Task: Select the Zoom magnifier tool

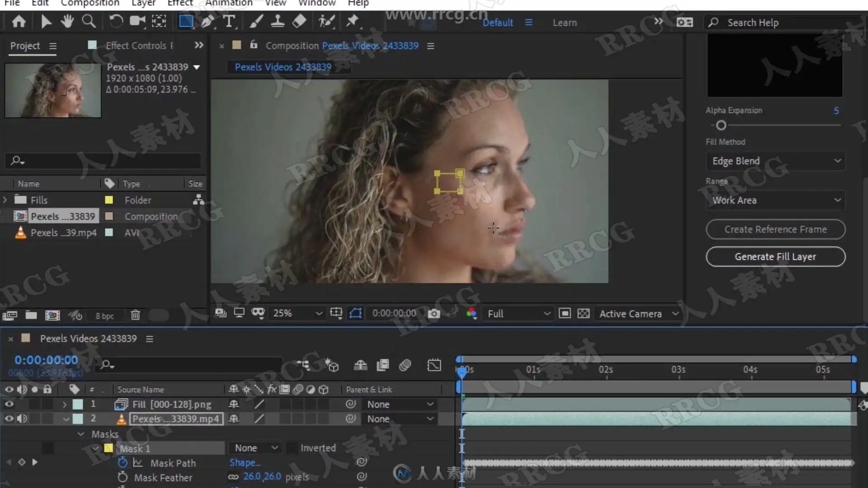Action: coord(89,21)
